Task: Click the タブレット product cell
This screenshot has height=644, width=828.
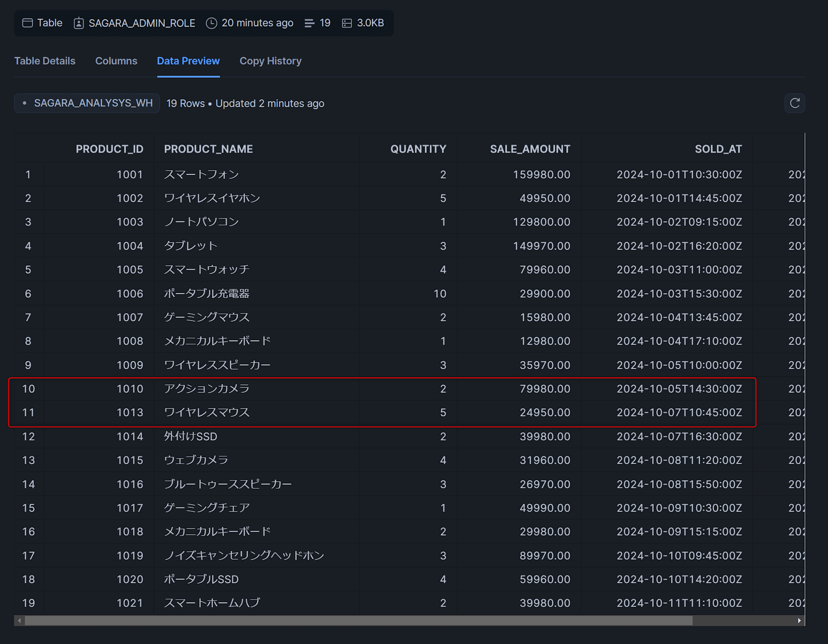Action: (x=190, y=246)
